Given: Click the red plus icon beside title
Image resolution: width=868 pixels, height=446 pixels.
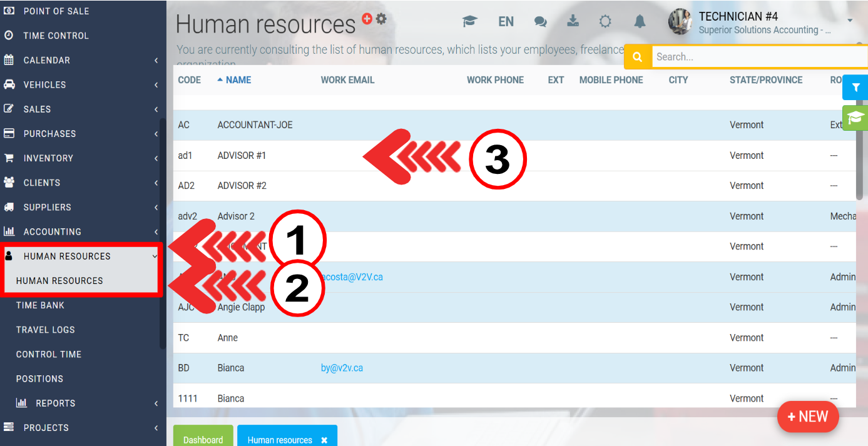Looking at the screenshot, I should [367, 19].
